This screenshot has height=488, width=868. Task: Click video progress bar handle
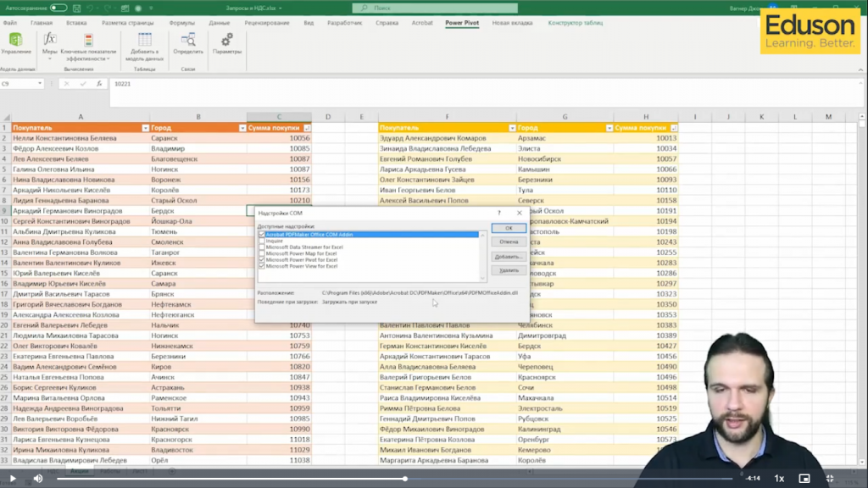[405, 479]
